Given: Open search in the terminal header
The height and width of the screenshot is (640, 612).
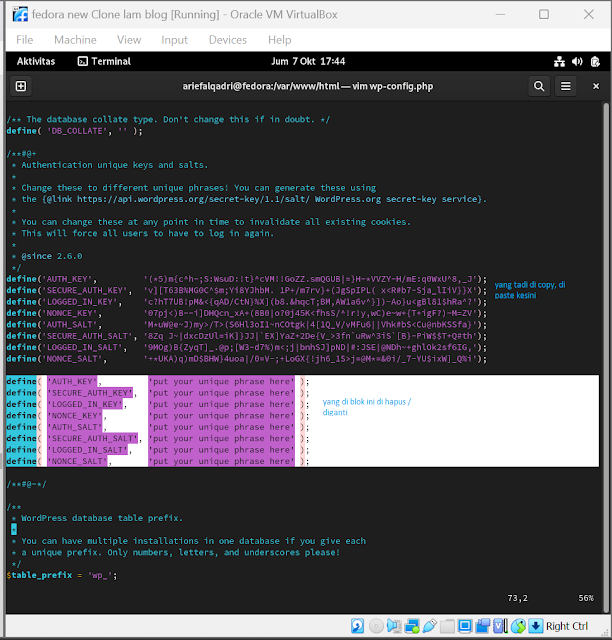Looking at the screenshot, I should [x=539, y=86].
